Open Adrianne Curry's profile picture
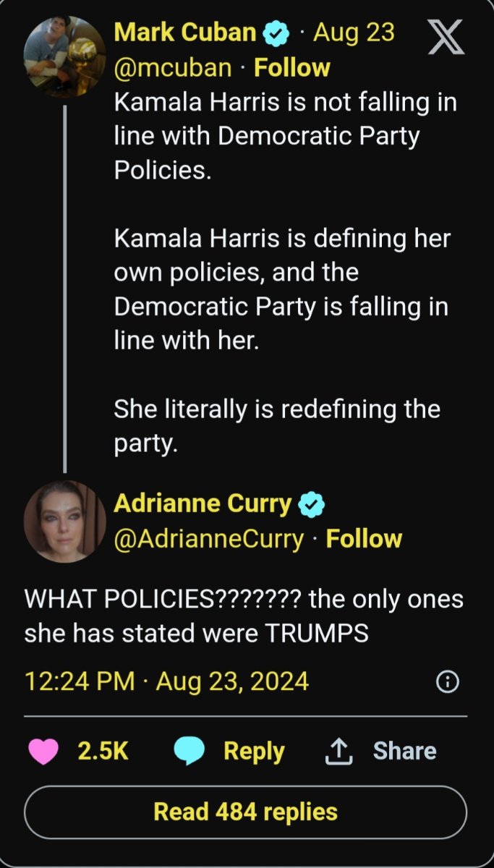The image size is (494, 868). (x=64, y=521)
